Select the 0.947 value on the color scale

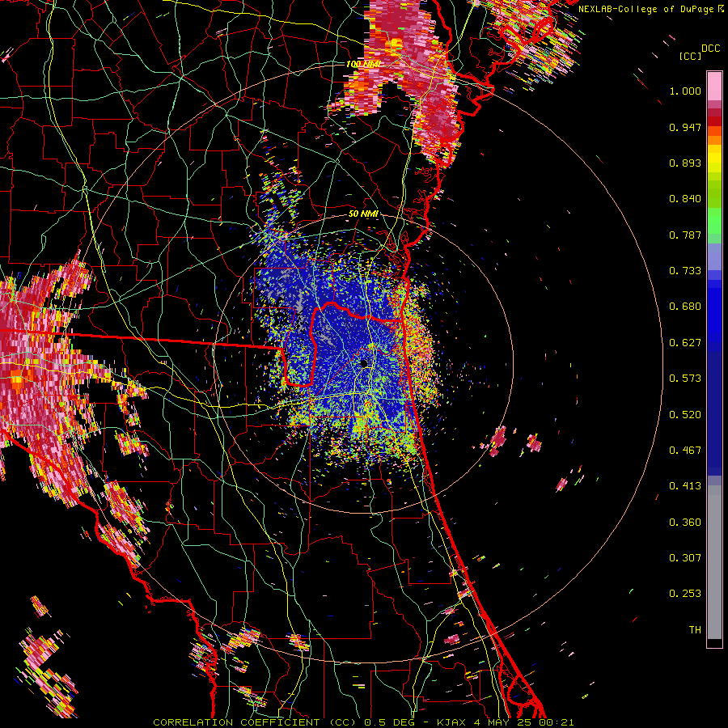point(685,127)
